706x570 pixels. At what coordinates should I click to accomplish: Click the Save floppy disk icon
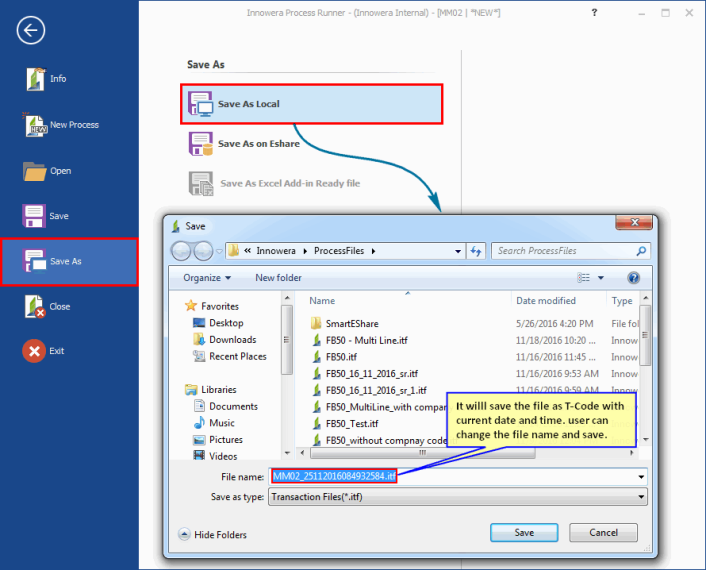(x=35, y=216)
